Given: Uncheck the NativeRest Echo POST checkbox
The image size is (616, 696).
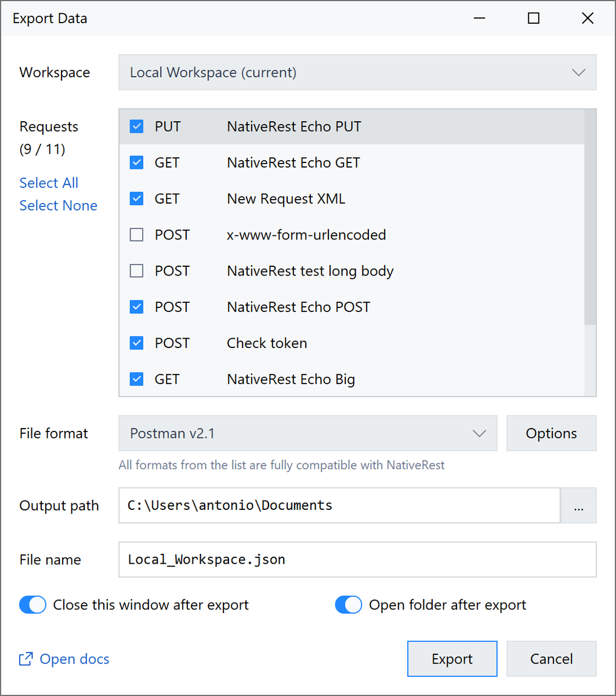Looking at the screenshot, I should (136, 307).
